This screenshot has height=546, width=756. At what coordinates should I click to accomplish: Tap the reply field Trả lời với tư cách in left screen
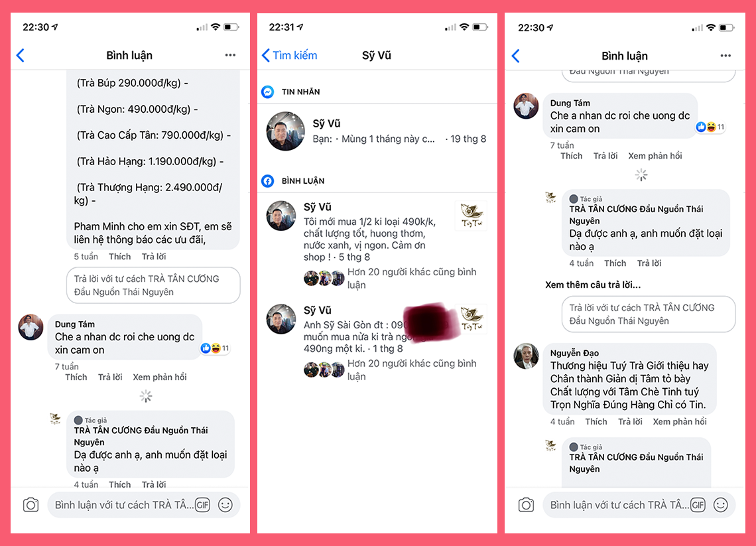pyautogui.click(x=153, y=285)
